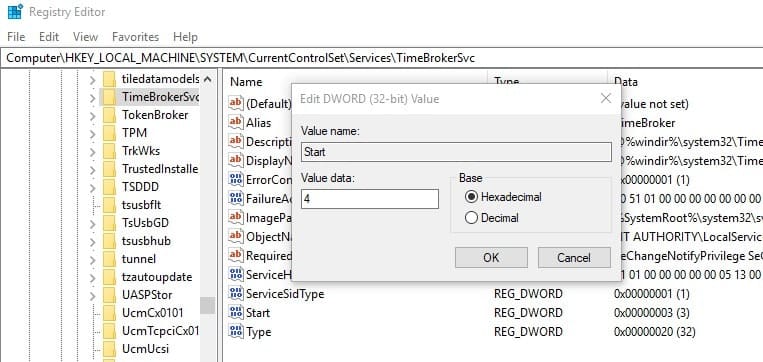763x362 pixels.
Task: Expand the TokenBroker key chevron
Action: tap(92, 115)
